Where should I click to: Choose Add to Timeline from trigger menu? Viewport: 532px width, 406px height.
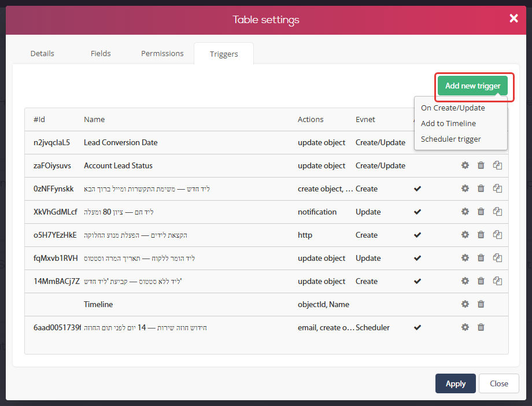pyautogui.click(x=448, y=124)
